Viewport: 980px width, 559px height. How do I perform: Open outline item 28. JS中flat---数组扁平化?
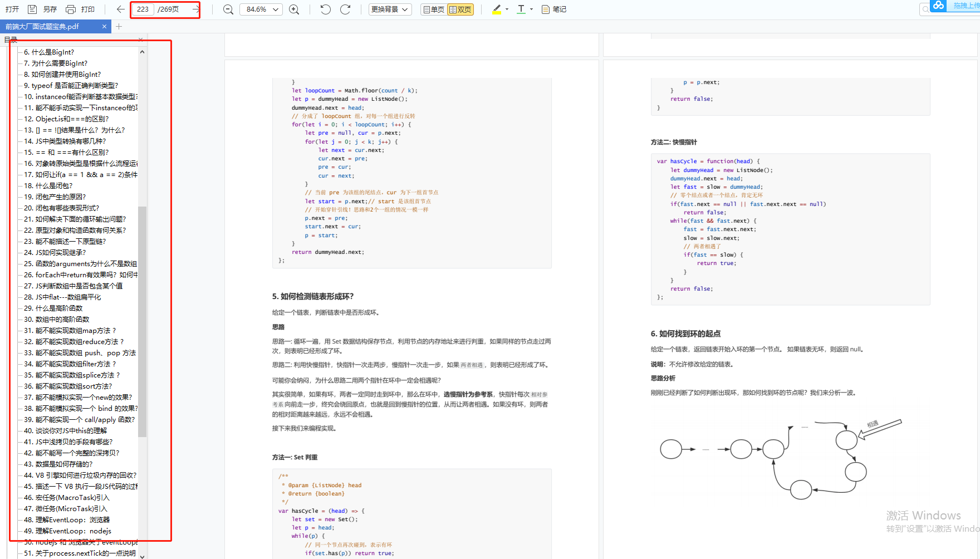[x=62, y=297]
